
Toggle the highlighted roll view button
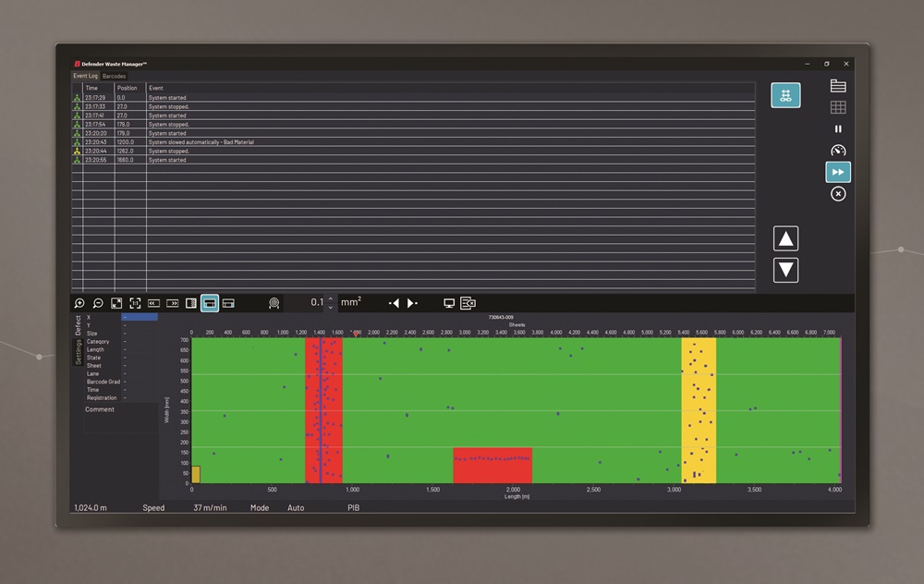[x=210, y=303]
